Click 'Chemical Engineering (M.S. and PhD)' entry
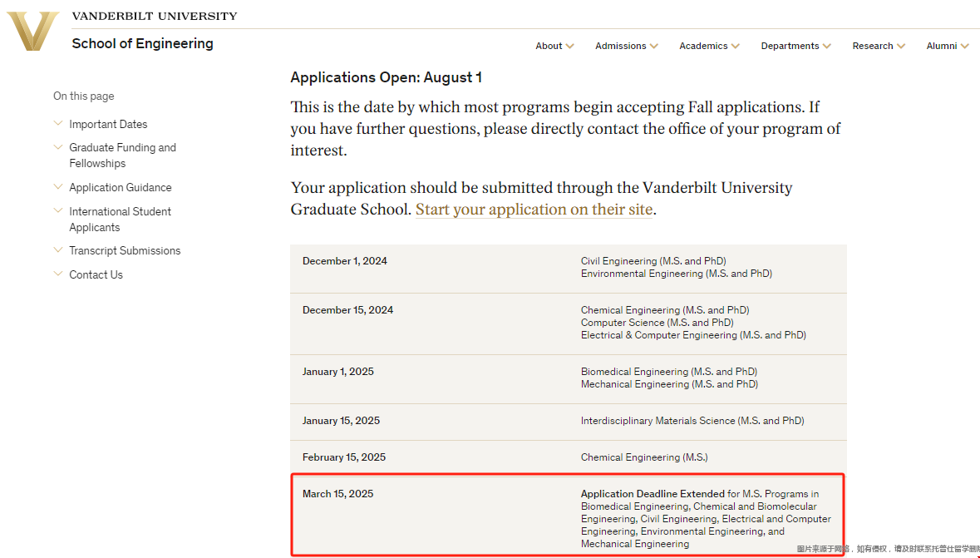Screen dimensions: 980x558 665,310
